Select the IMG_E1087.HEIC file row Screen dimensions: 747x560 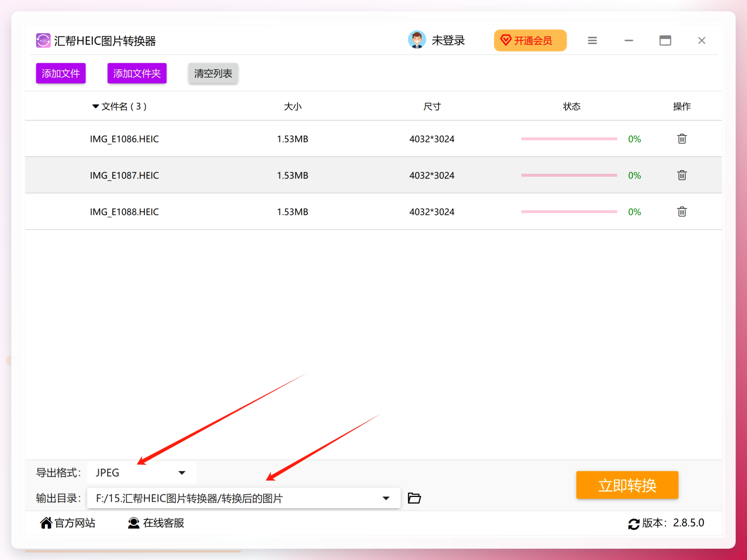373,175
